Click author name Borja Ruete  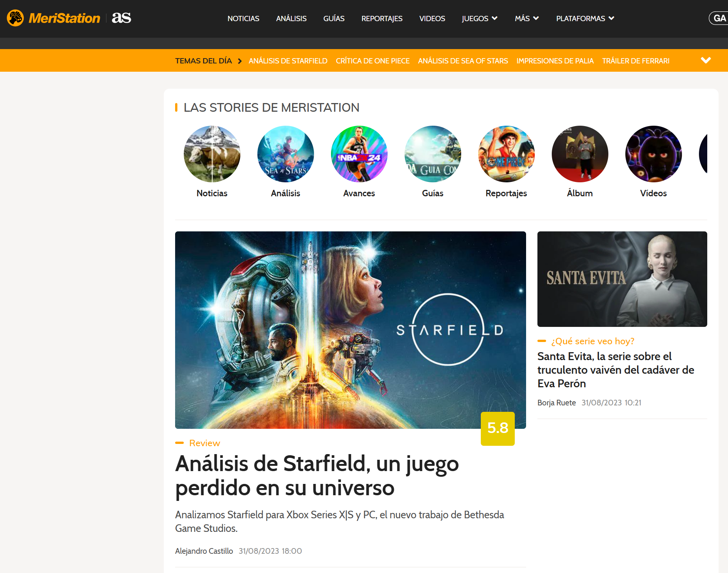(557, 403)
